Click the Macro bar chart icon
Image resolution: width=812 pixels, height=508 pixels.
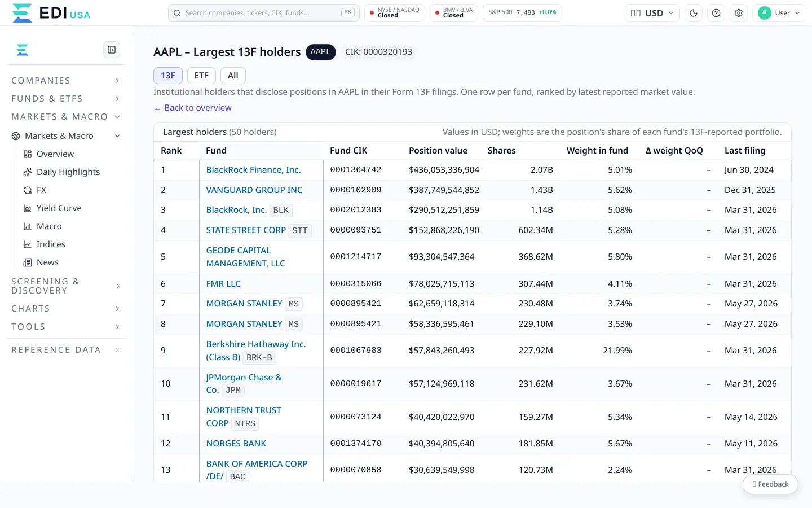pyautogui.click(x=28, y=226)
